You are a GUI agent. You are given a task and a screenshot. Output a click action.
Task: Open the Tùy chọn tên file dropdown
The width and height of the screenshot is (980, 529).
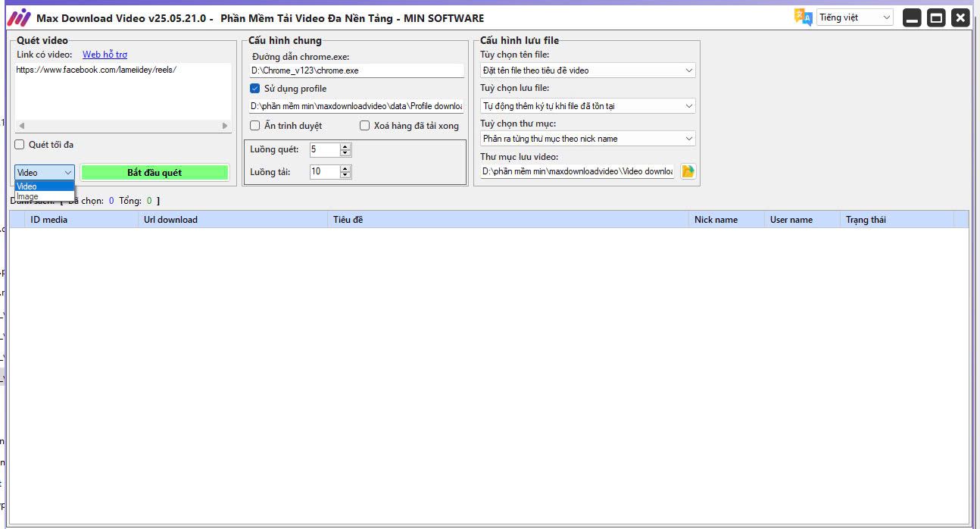click(588, 70)
